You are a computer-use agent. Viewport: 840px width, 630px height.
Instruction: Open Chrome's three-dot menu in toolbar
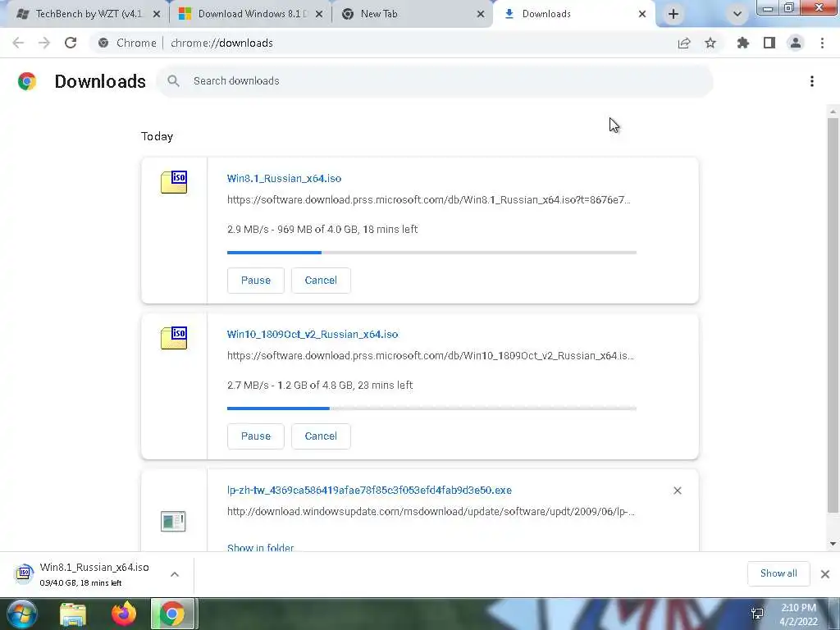click(x=822, y=43)
